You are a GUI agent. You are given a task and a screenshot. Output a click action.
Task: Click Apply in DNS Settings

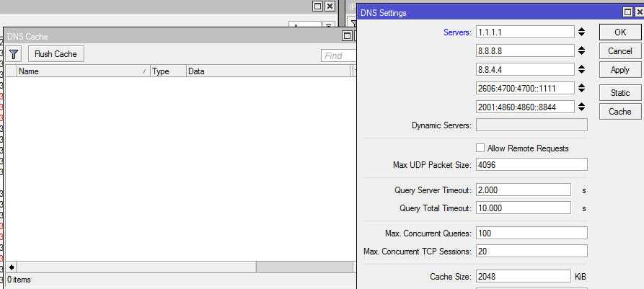pyautogui.click(x=619, y=70)
